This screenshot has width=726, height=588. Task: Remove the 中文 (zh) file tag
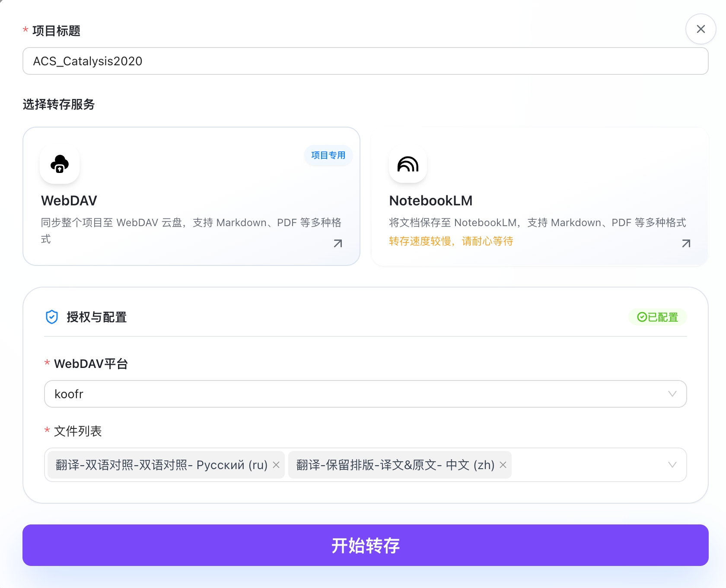503,465
